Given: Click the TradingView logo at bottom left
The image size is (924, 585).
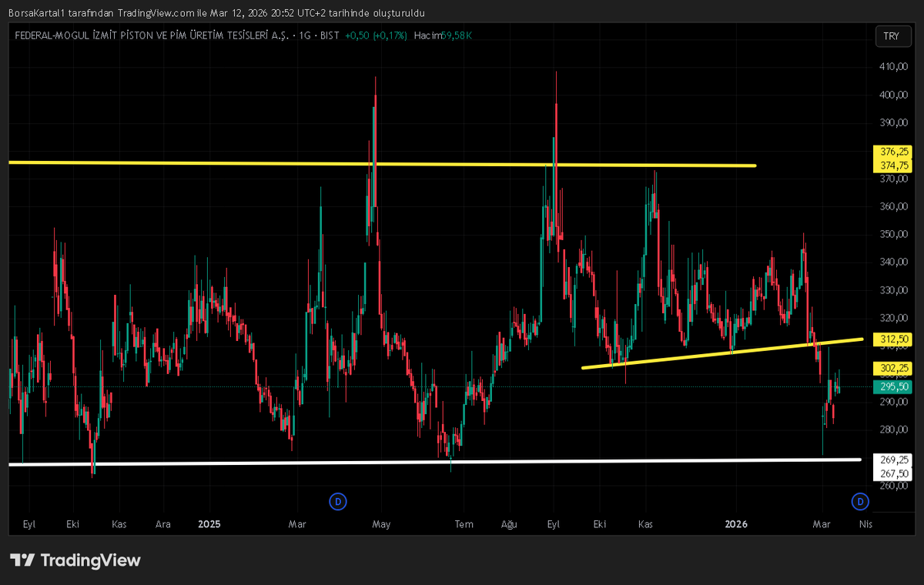Looking at the screenshot, I should click(x=75, y=560).
